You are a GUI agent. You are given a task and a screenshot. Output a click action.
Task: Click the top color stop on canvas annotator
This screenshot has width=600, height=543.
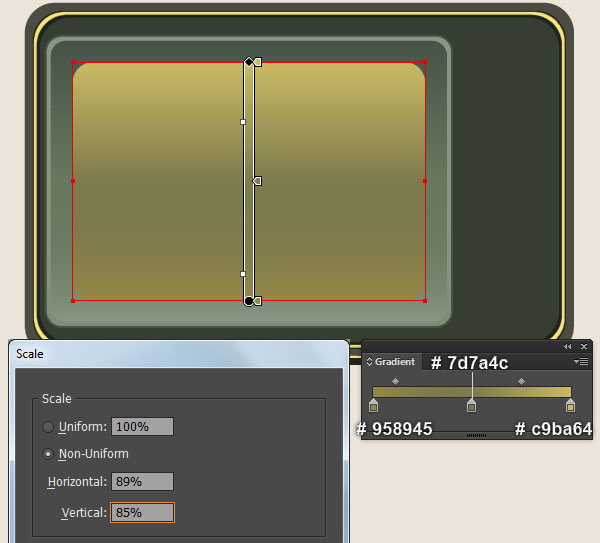(x=258, y=62)
